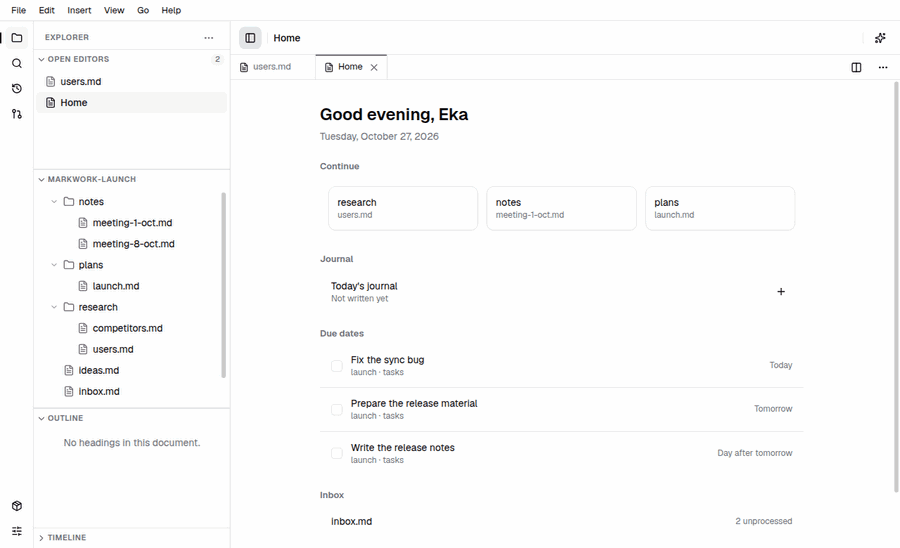Open the View menu

click(114, 10)
